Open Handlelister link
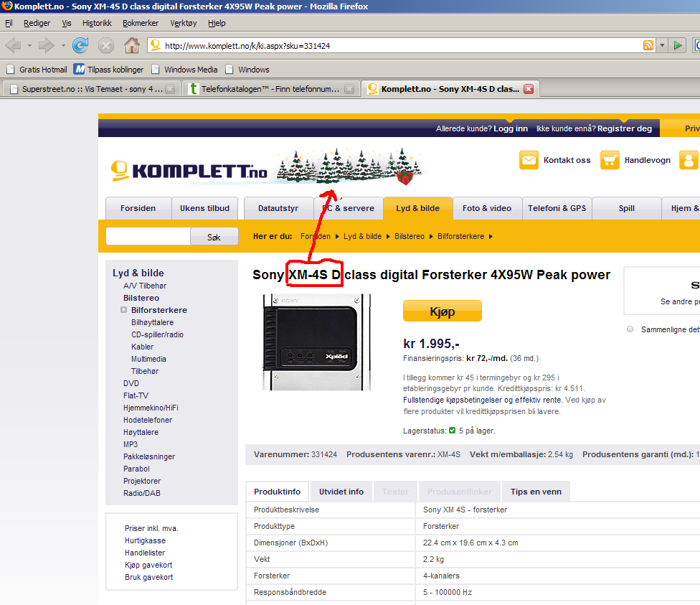 (145, 553)
